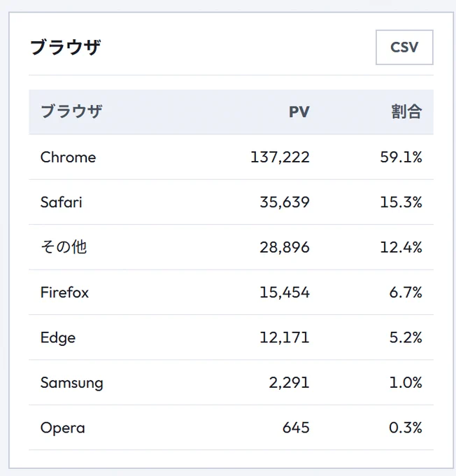
Task: Click その他's 12.4% share value
Action: [401, 247]
